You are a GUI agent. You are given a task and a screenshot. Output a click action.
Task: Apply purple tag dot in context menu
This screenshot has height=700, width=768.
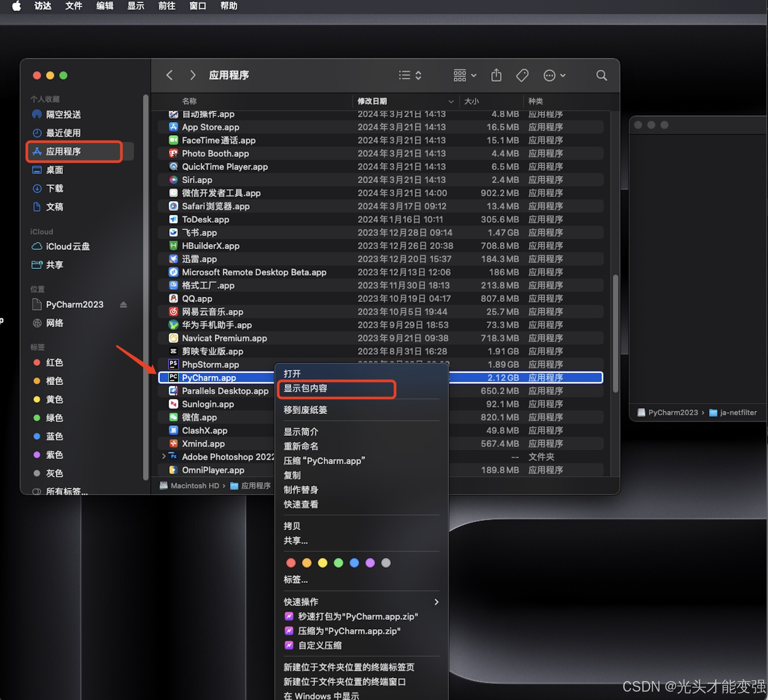370,563
